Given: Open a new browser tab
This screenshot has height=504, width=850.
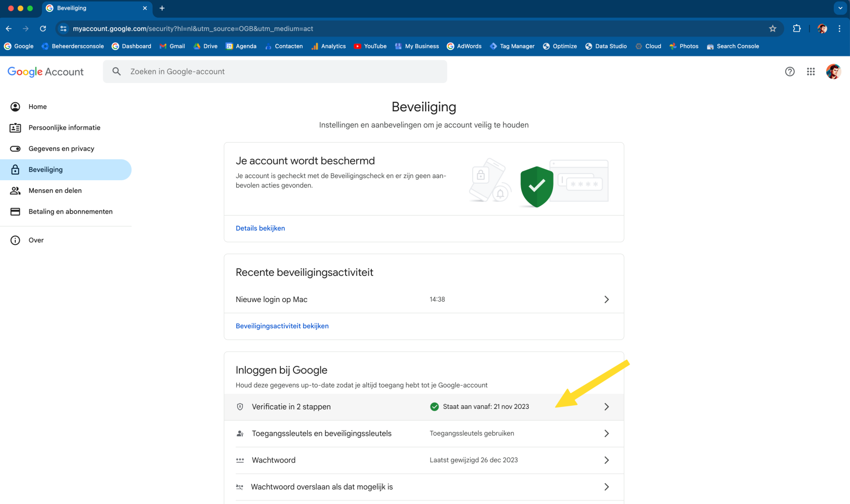Looking at the screenshot, I should (162, 8).
